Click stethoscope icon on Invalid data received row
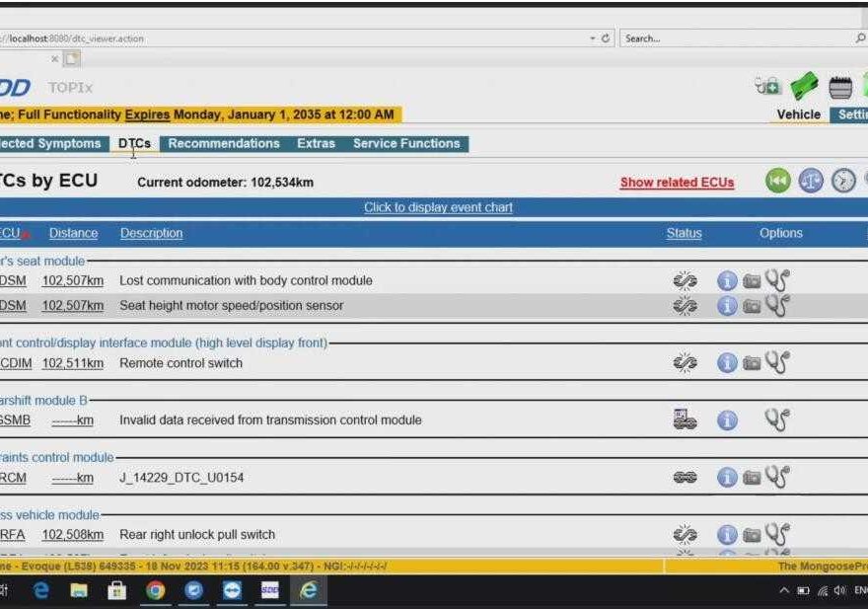The image size is (868, 609). [777, 419]
